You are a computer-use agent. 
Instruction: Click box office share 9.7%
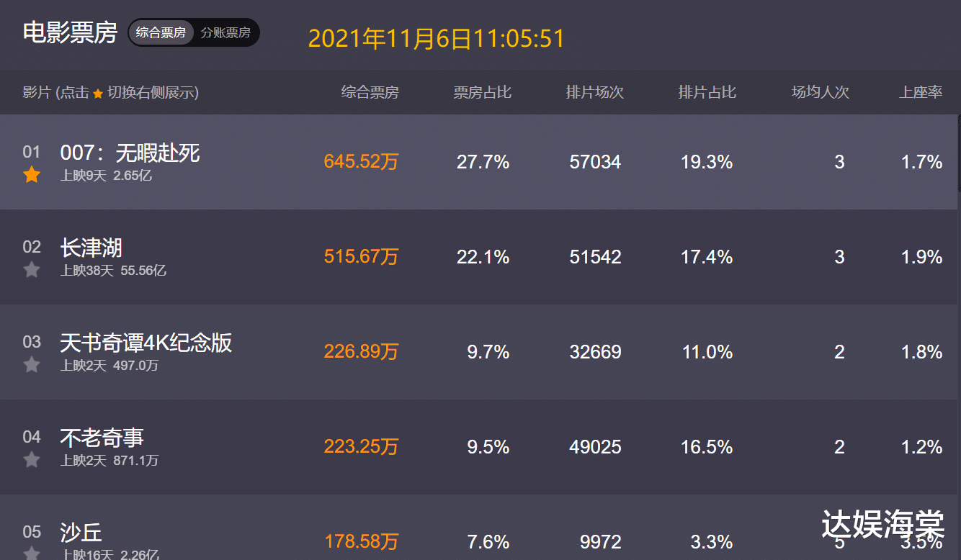[x=488, y=352]
